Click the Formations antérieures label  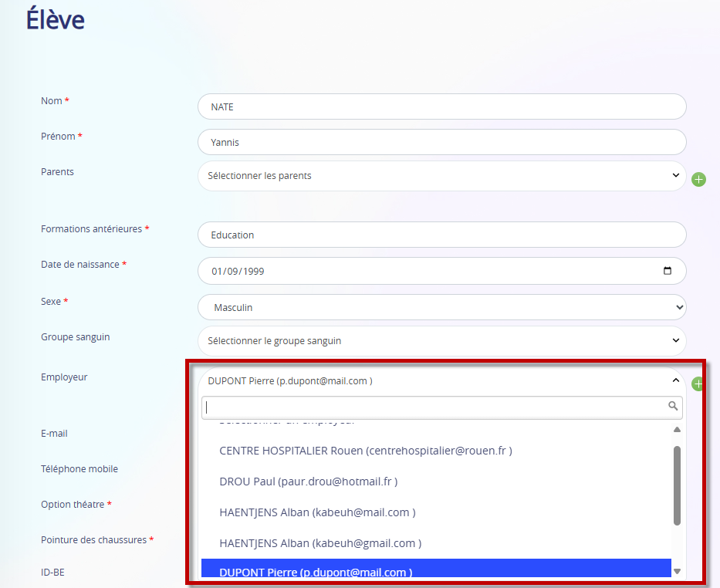[x=91, y=228]
